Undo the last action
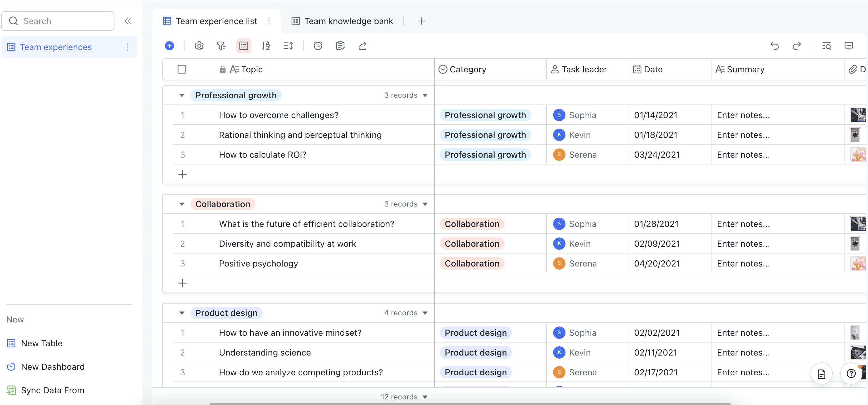Screen dimensions: 868x405 tap(774, 46)
